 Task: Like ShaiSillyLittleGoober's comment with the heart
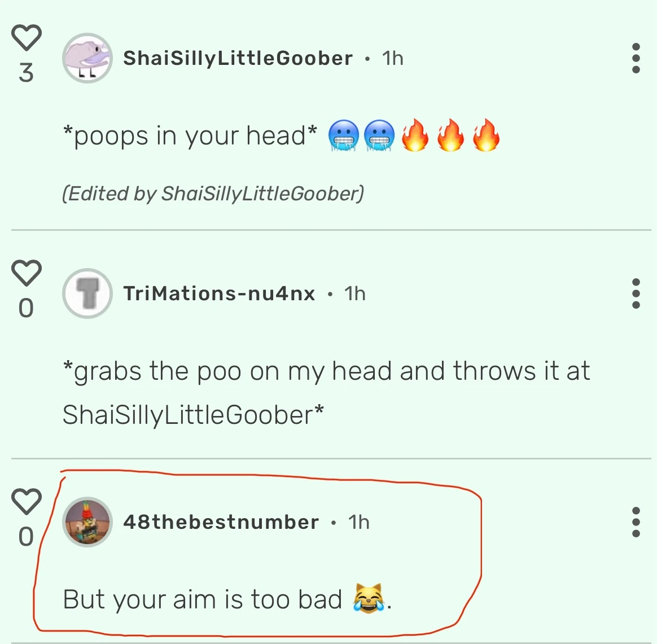click(x=26, y=38)
